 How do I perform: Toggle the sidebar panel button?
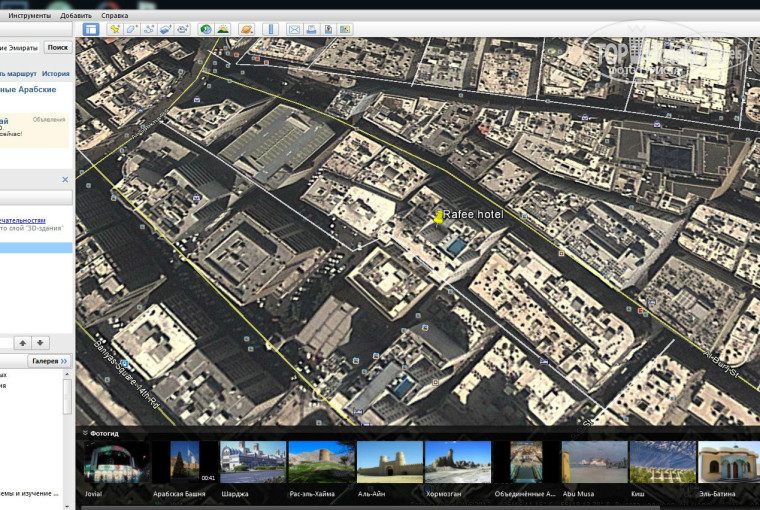tap(91, 29)
